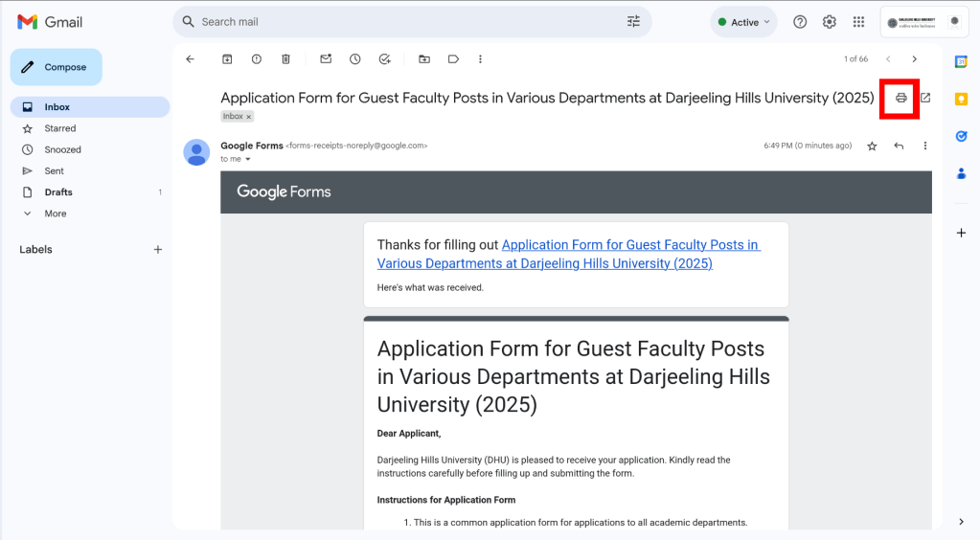The height and width of the screenshot is (540, 980).
Task: Go to the Drafts folder
Action: [x=58, y=192]
